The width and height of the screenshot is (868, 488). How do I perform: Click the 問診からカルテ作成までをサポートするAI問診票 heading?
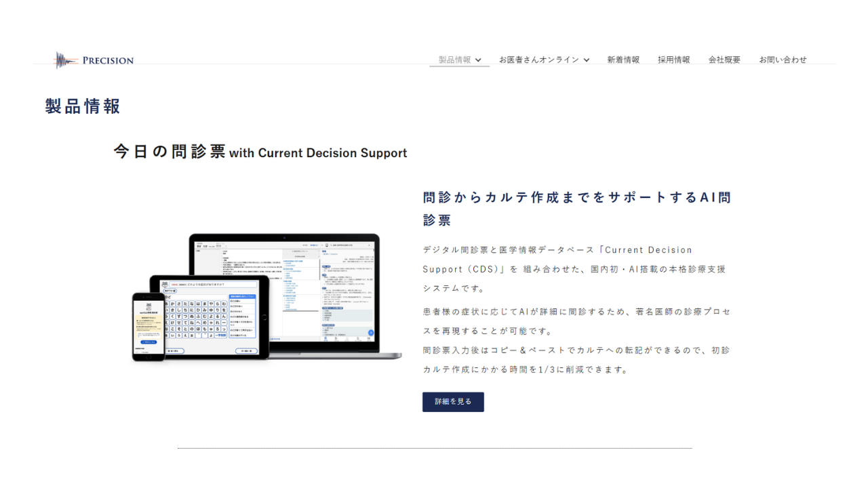click(x=577, y=209)
